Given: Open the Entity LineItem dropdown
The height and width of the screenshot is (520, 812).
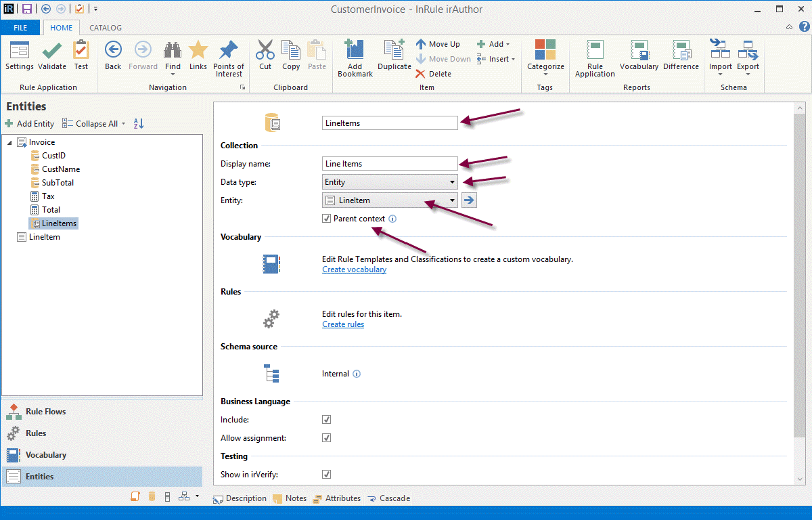Looking at the screenshot, I should (x=390, y=200).
